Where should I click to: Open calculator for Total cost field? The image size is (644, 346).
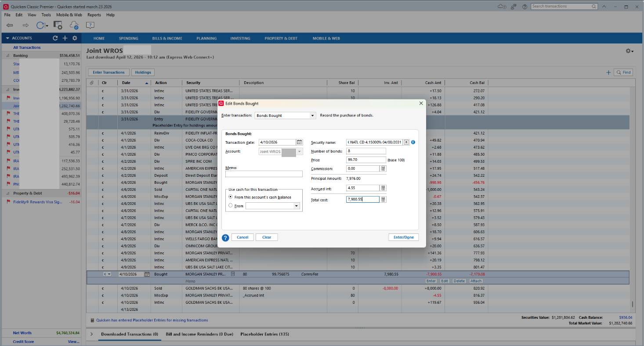pos(383,199)
